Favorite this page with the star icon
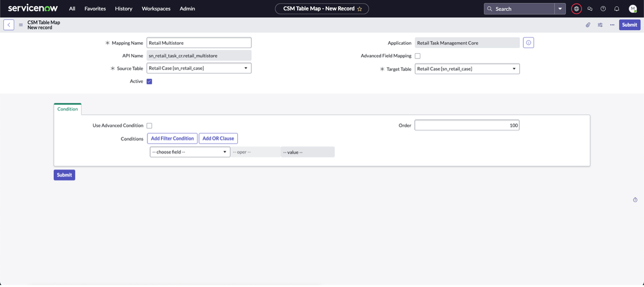This screenshot has width=644, height=287. [359, 9]
